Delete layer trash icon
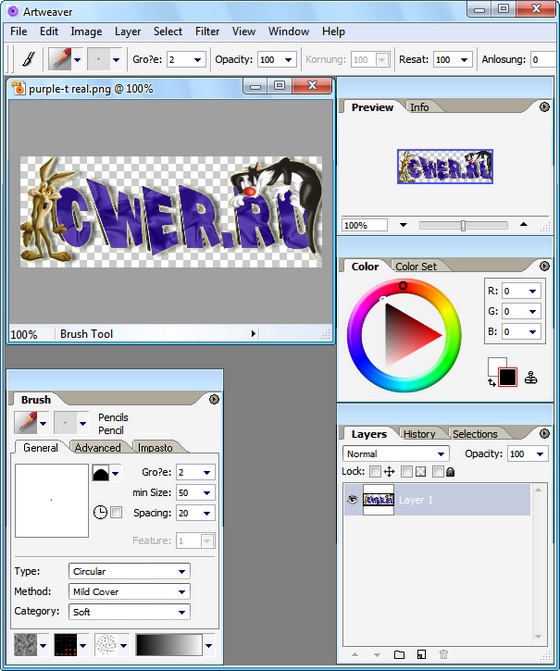This screenshot has width=560, height=671. click(444, 654)
